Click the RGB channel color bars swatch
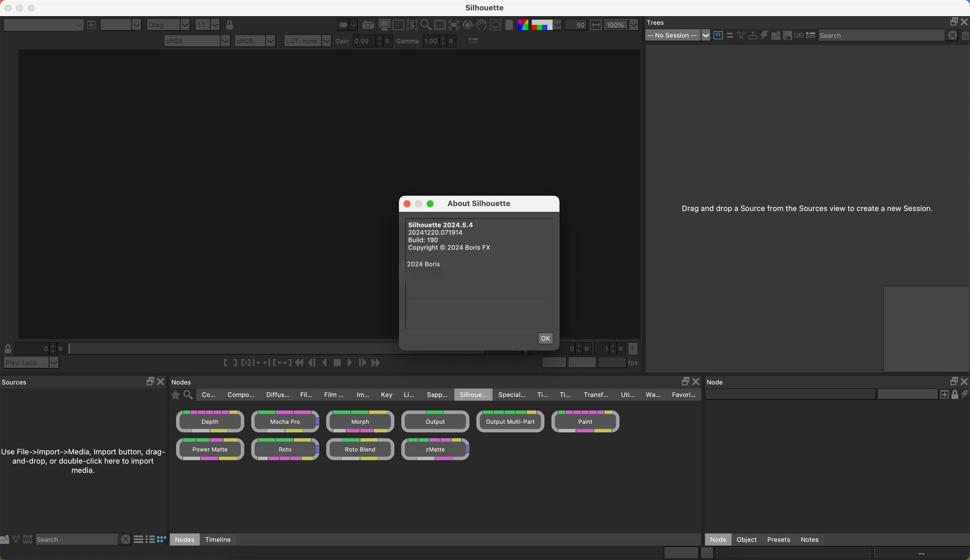Viewport: 970px width, 560px height. 542,25
